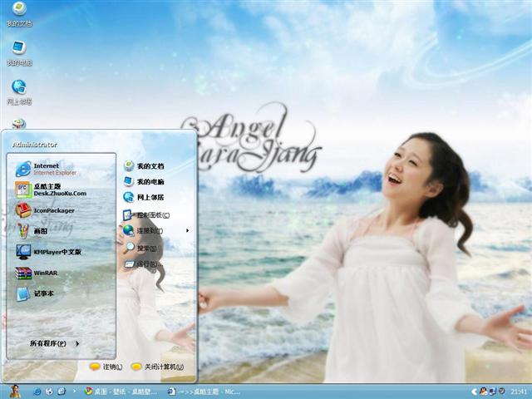This screenshot has height=399, width=532.
Task: Click network computers tray icon
Action: (x=493, y=392)
